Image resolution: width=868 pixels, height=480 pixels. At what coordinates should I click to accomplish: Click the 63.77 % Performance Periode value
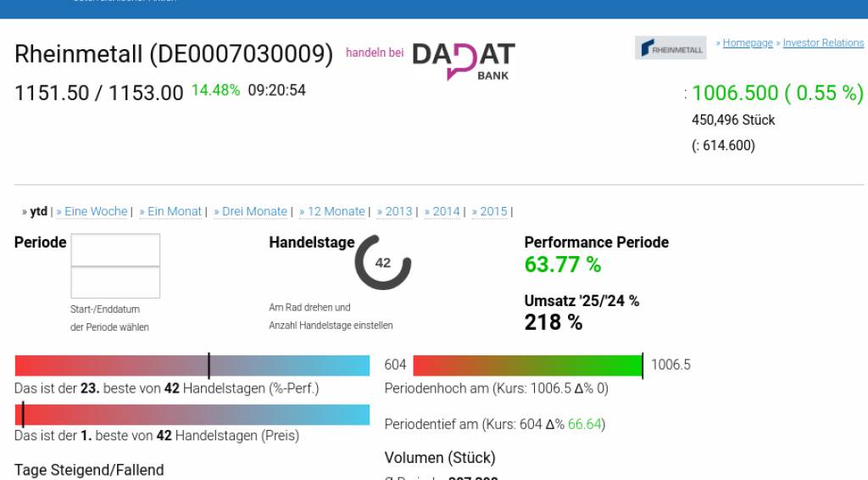click(x=563, y=265)
